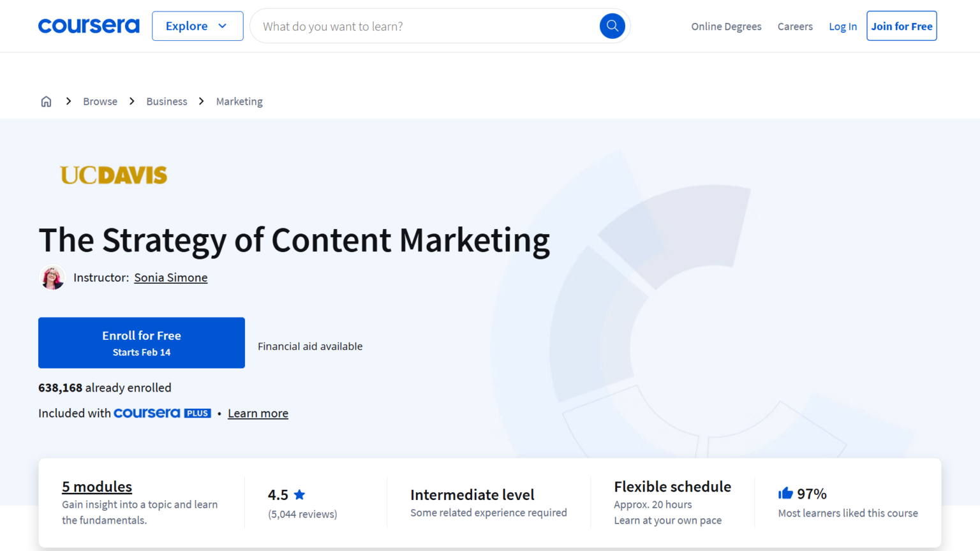Click the Marketing breadcrumb

(x=239, y=101)
